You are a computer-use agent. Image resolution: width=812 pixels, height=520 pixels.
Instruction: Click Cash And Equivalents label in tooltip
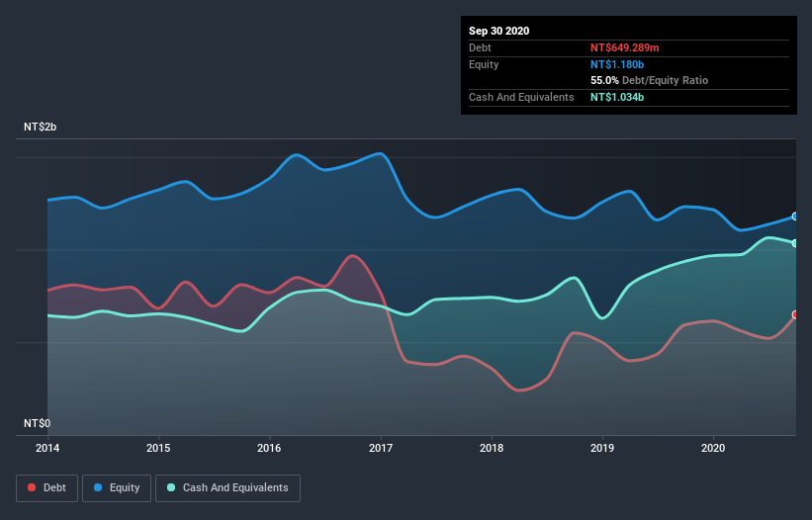click(521, 97)
